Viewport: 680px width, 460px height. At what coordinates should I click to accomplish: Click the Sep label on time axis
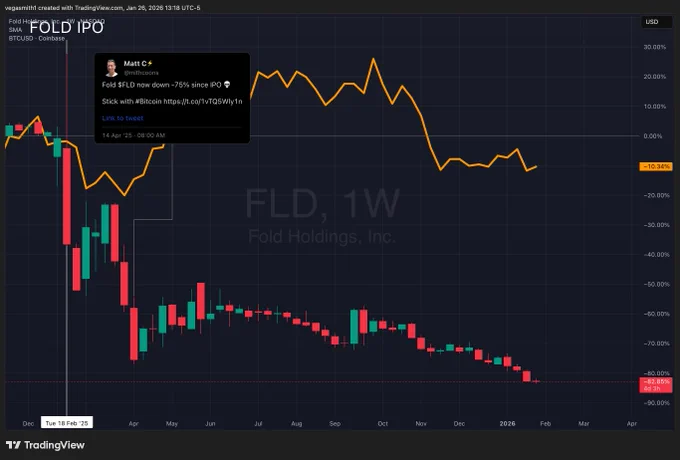(335, 423)
